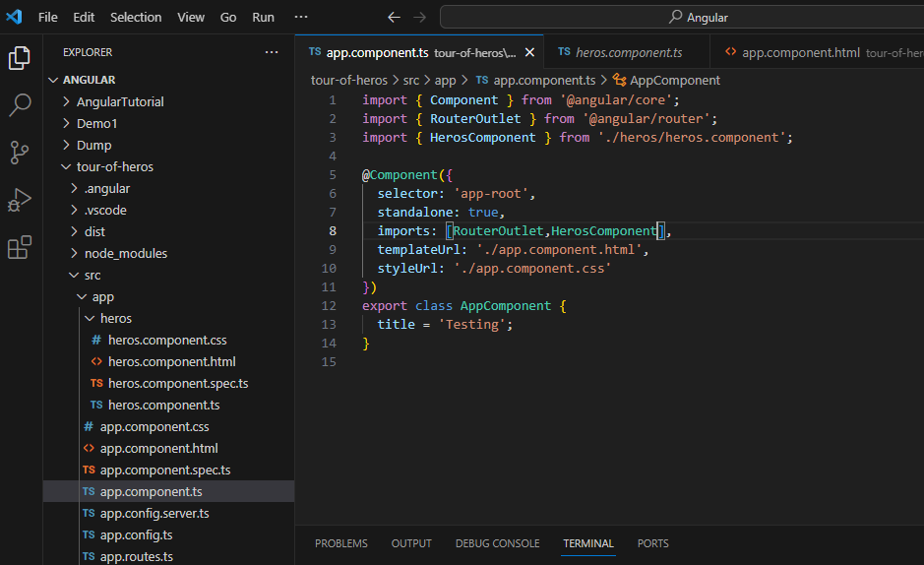This screenshot has width=924, height=565.
Task: Expand the AngularTutorial folder
Action: click(119, 101)
